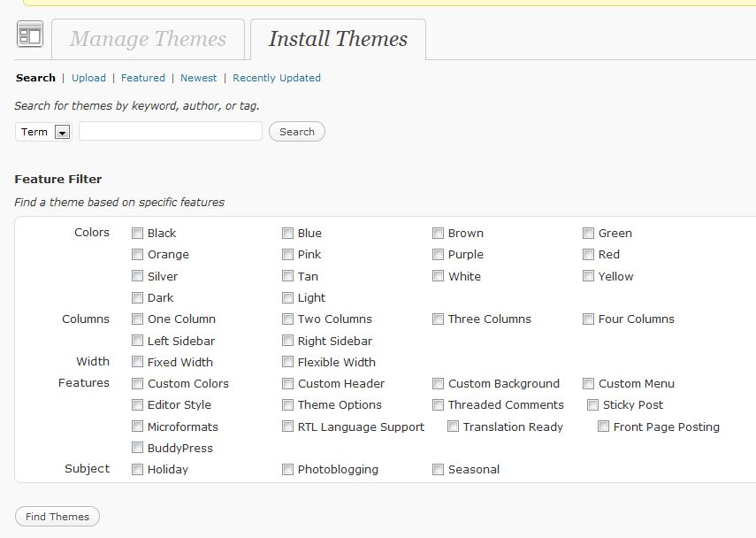The width and height of the screenshot is (756, 538).
Task: Enable the Threaded Comments filter
Action: [438, 405]
